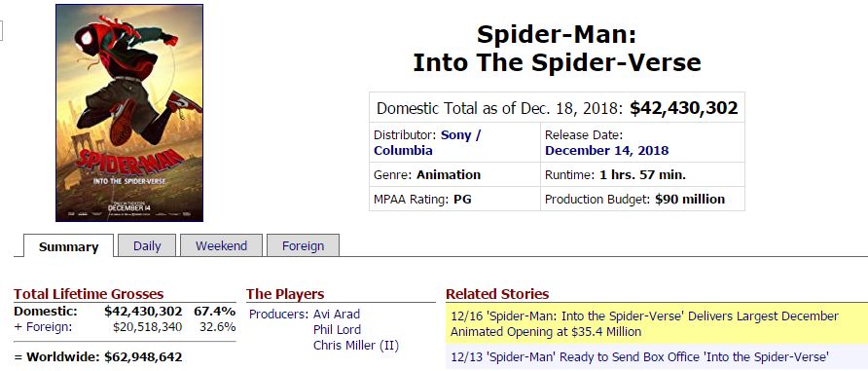Click the Spider-Man: Into The Spider-Verse title
Screen dimensions: 868x371
(557, 48)
